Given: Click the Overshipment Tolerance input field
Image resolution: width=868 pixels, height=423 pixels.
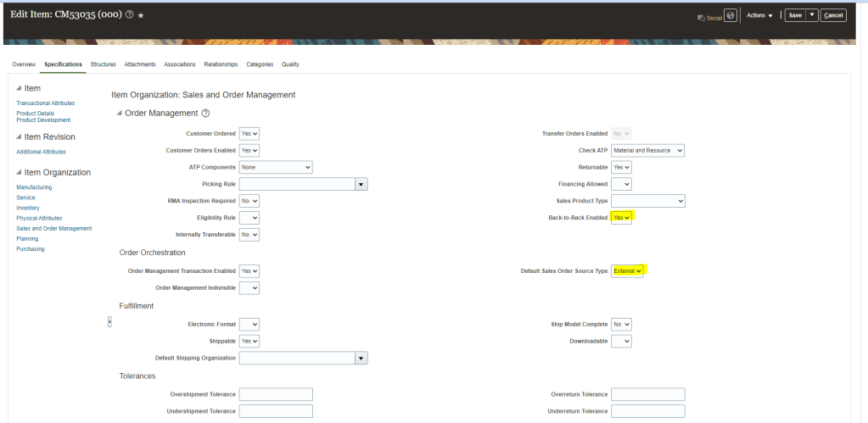Looking at the screenshot, I should (276, 394).
